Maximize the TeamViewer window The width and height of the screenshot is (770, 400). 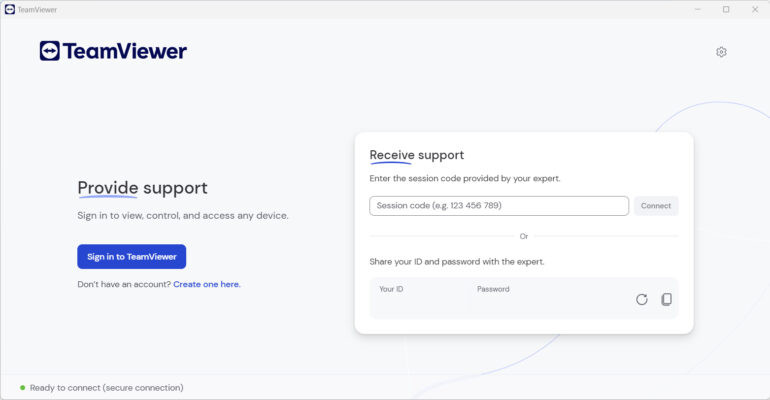click(x=726, y=9)
